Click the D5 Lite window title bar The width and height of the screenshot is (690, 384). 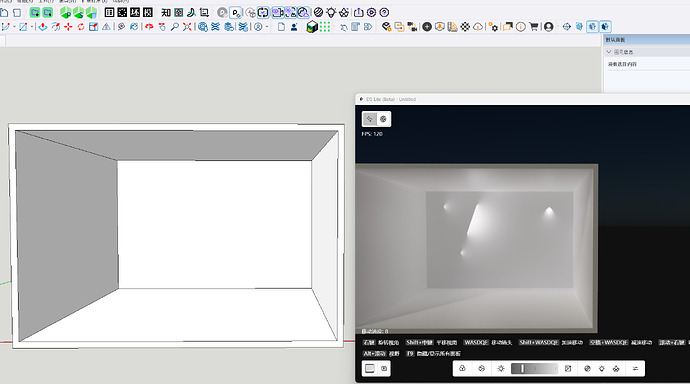523,99
